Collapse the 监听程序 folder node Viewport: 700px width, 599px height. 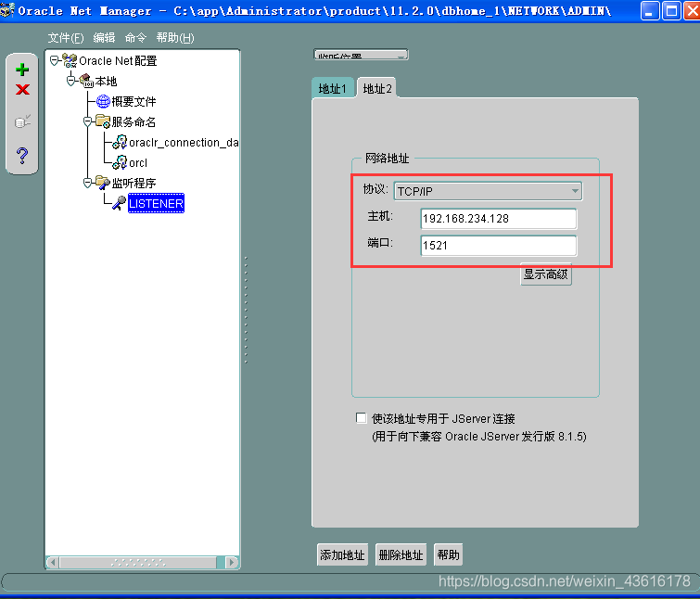(x=87, y=183)
